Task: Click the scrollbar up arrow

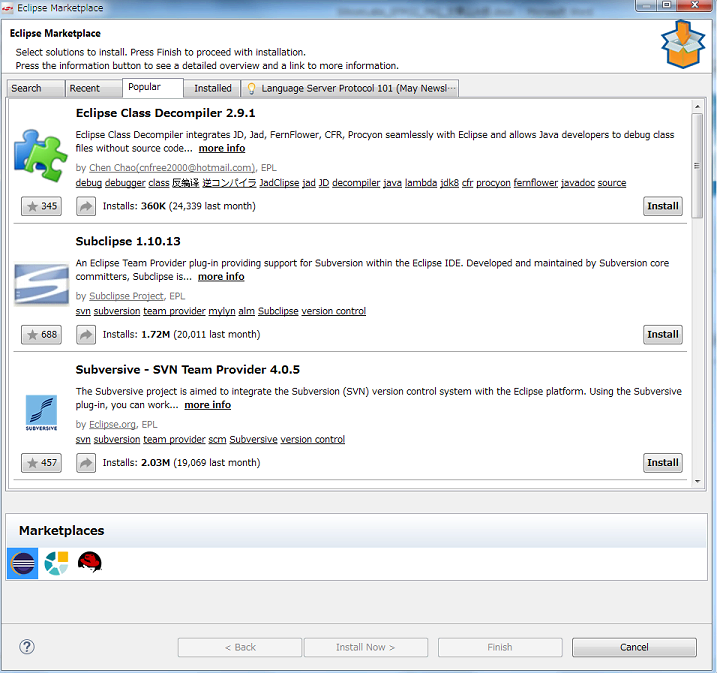Action: click(697, 107)
